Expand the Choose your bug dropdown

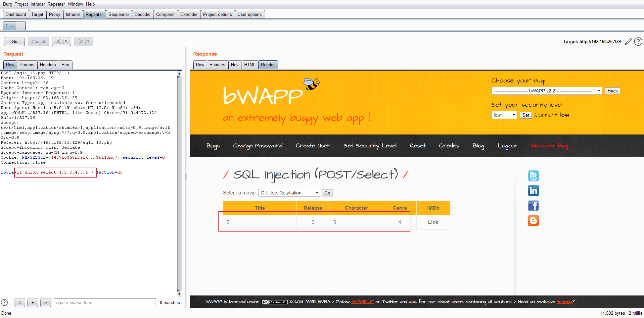547,91
